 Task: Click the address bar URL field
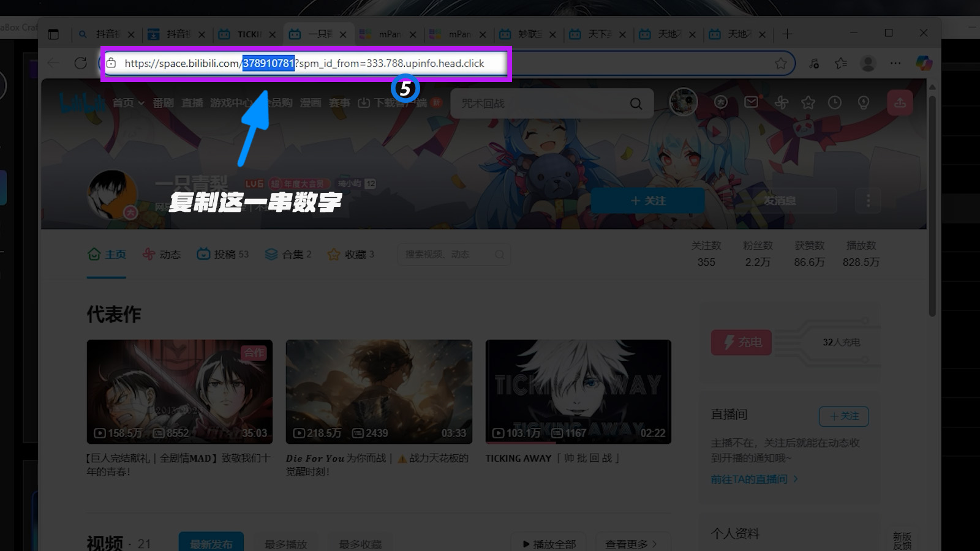[447, 63]
